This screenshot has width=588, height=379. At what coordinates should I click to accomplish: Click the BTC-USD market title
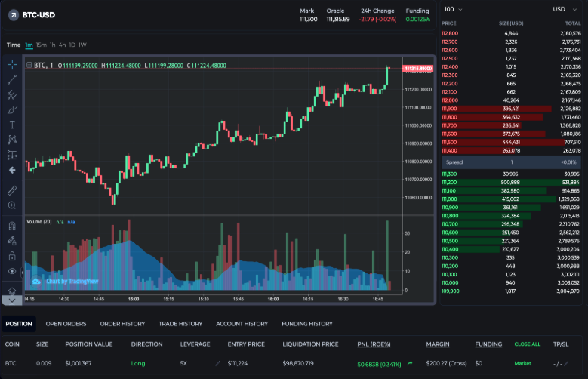(x=38, y=15)
